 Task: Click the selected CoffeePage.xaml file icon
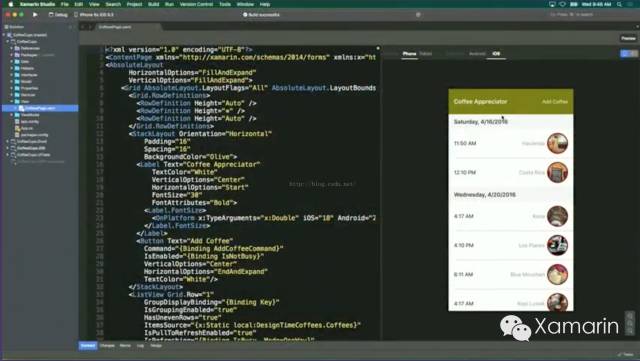(x=22, y=108)
